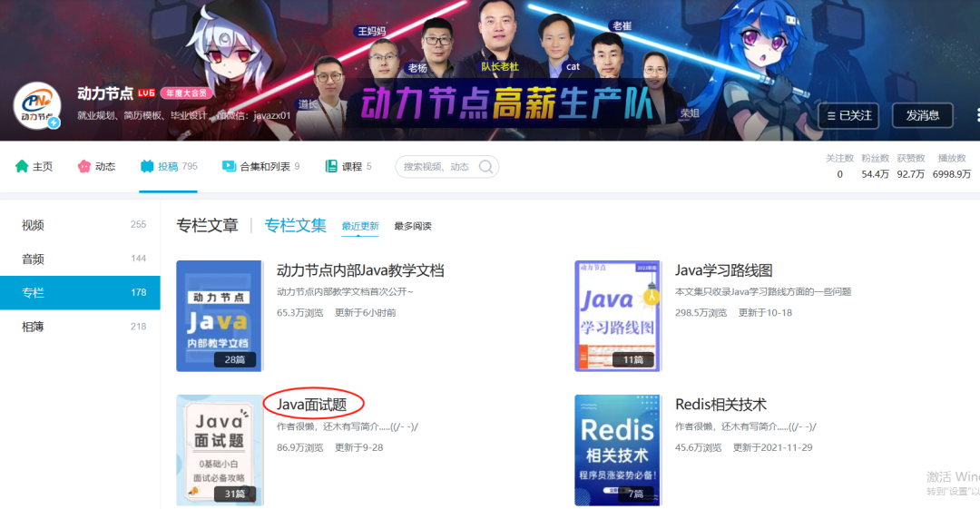Click the search magnifier icon

pos(486,167)
